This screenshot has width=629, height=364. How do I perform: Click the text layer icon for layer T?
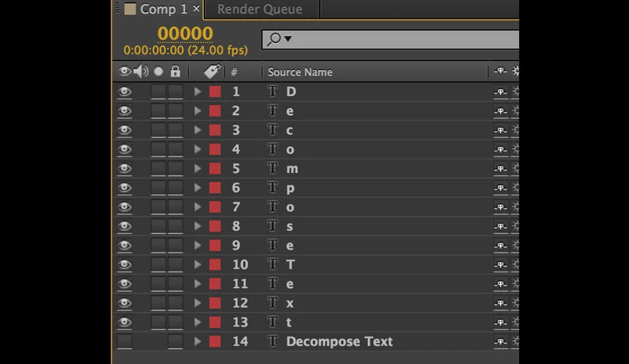[x=273, y=265]
